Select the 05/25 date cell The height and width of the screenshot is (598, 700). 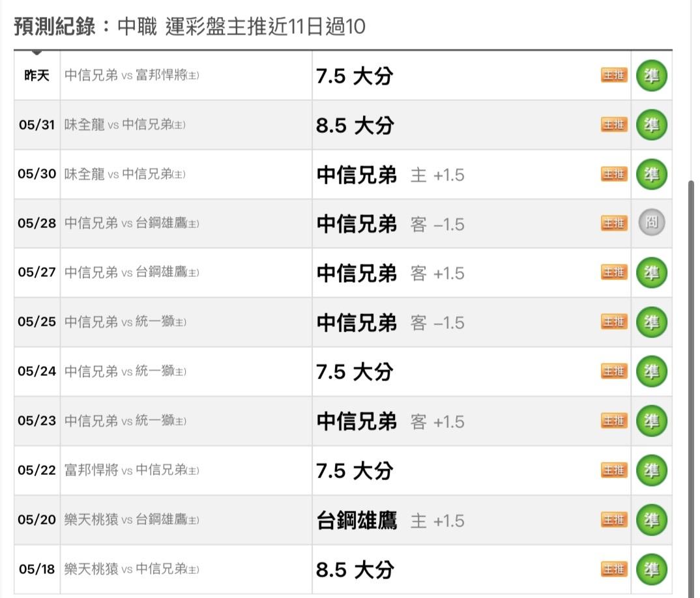click(x=37, y=322)
